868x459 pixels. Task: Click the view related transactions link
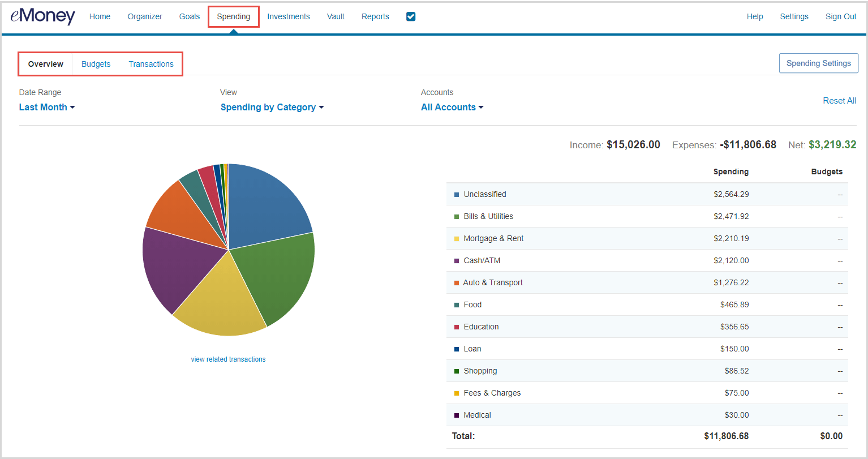click(x=228, y=359)
